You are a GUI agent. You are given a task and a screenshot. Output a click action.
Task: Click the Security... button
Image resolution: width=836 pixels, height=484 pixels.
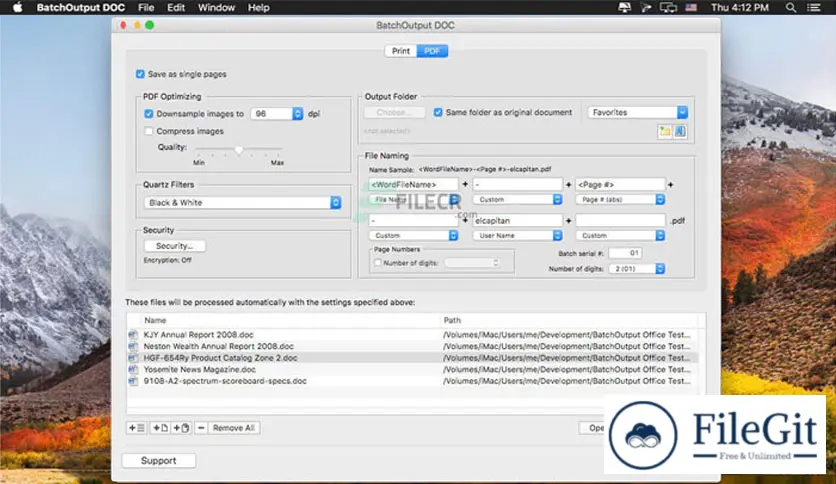pyautogui.click(x=174, y=246)
